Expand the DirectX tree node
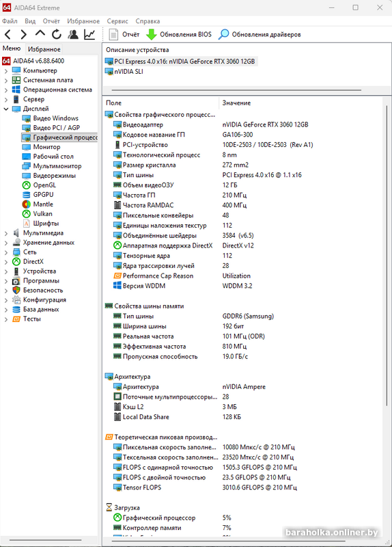Screen dimensions: 392x547 tap(6, 262)
